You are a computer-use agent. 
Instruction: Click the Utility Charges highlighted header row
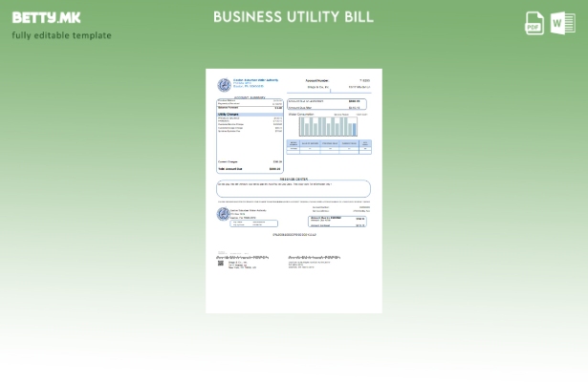[x=250, y=114]
